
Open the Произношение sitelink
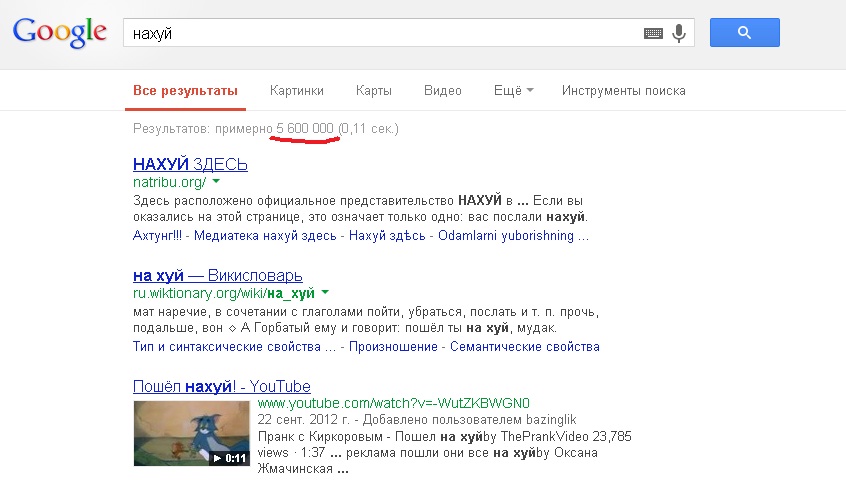(x=393, y=347)
